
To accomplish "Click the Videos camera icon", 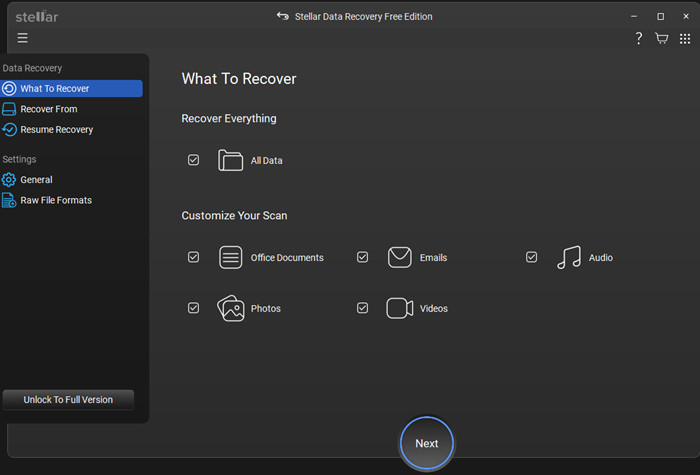I will [x=400, y=308].
